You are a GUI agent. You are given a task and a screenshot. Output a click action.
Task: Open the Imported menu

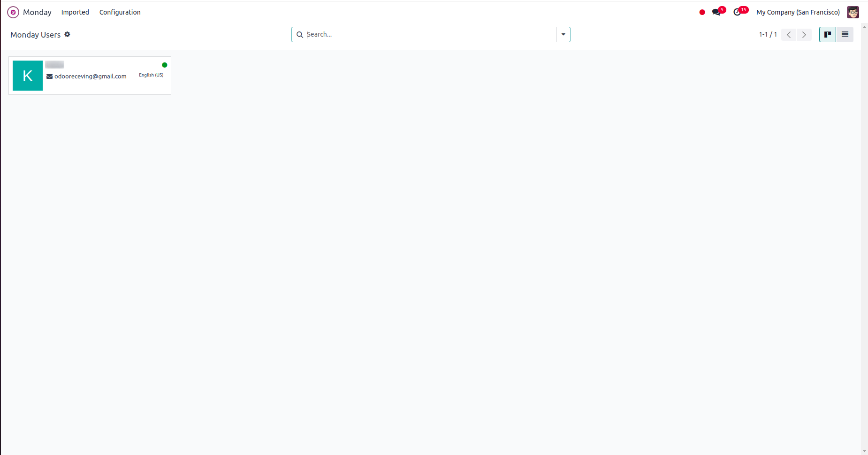75,12
